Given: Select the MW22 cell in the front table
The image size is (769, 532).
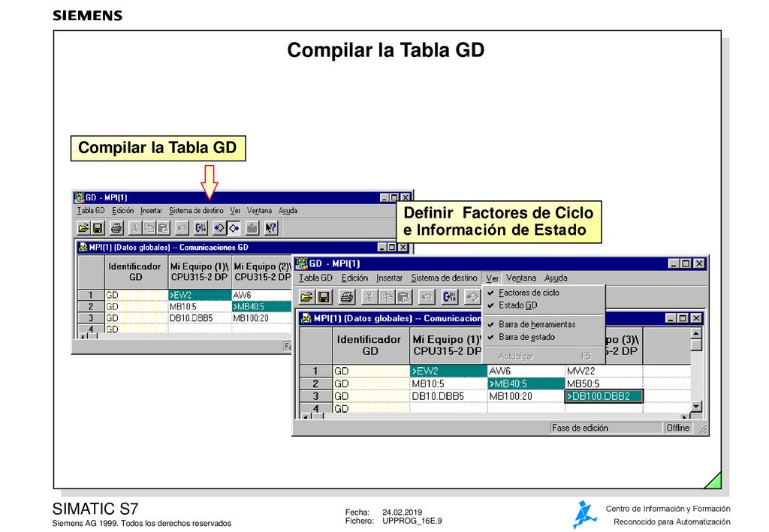Looking at the screenshot, I should click(x=604, y=371).
